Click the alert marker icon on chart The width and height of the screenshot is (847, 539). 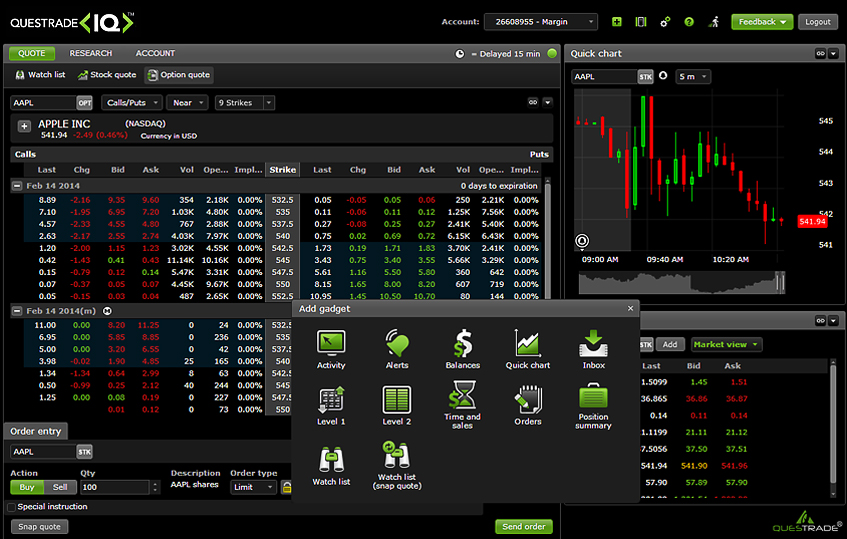582,241
